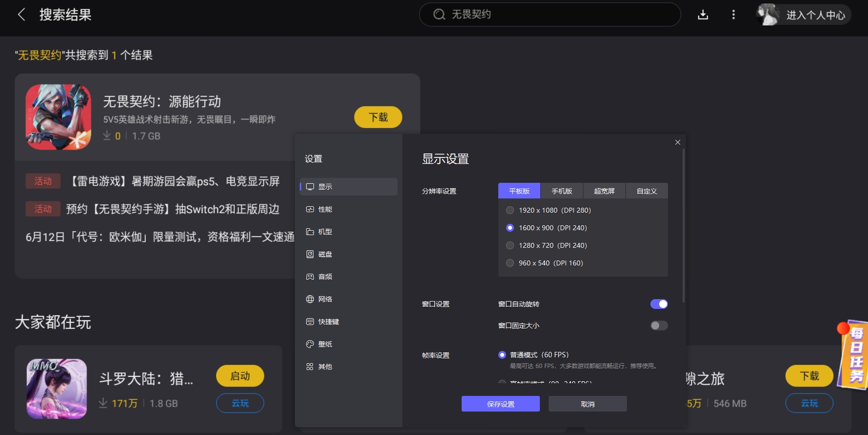868x435 pixels.
Task: Click the user avatar in the top bar
Action: [x=768, y=15]
